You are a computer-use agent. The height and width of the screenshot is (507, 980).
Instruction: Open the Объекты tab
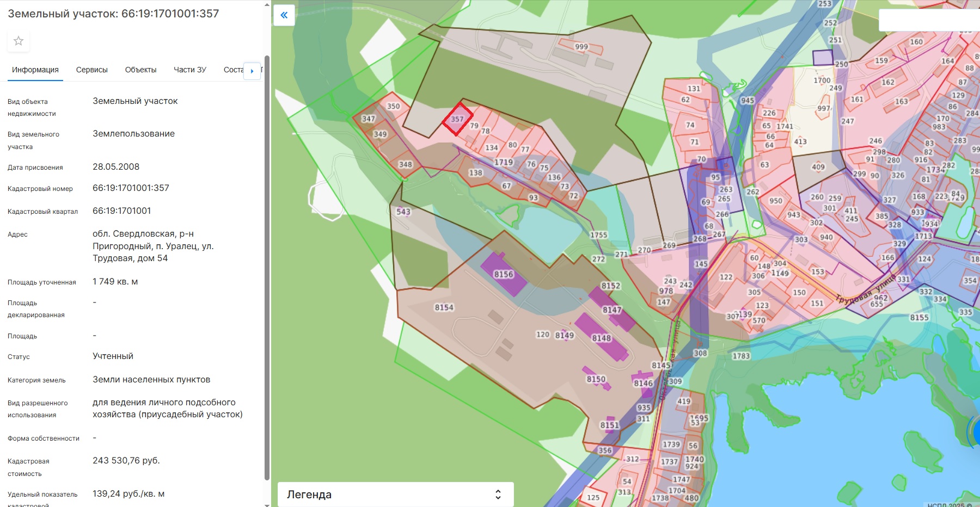(140, 70)
